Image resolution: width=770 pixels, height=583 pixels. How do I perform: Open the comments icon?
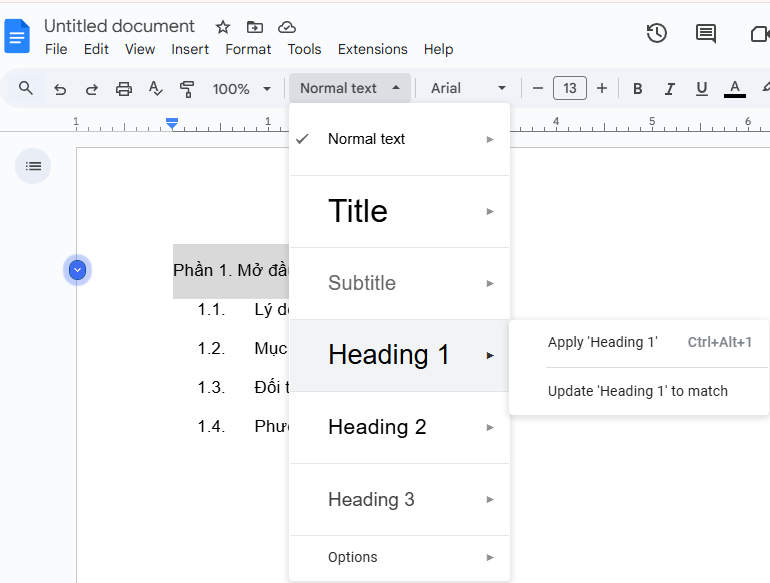706,34
